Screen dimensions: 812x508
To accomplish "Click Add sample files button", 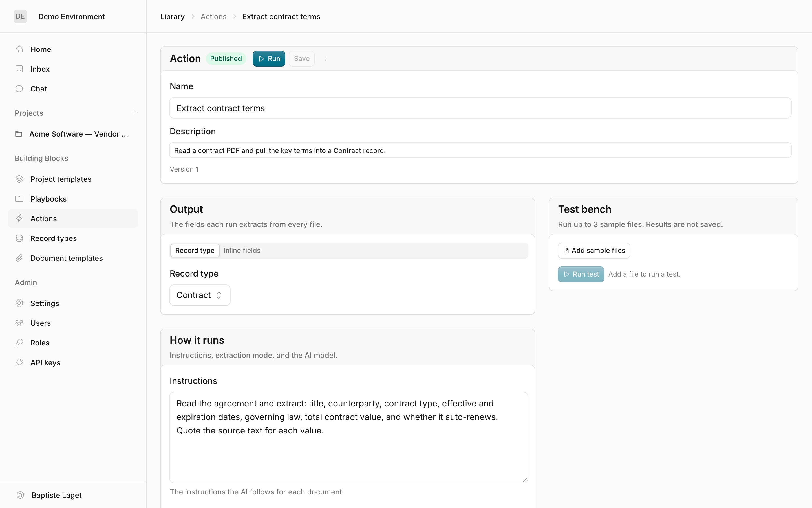I will [x=594, y=251].
